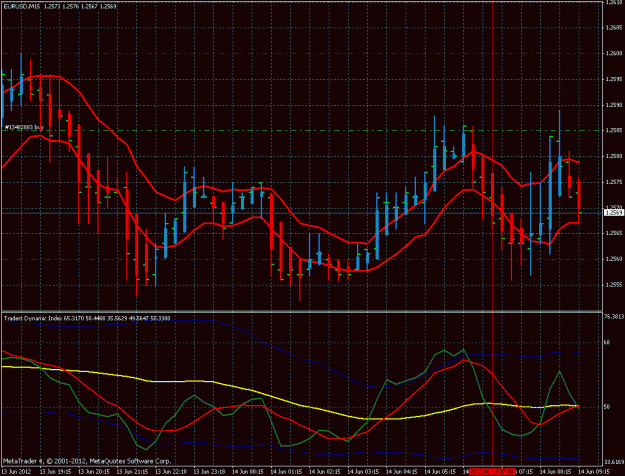
Task: Select the current price tag 1.2569
Action: pyautogui.click(x=614, y=213)
